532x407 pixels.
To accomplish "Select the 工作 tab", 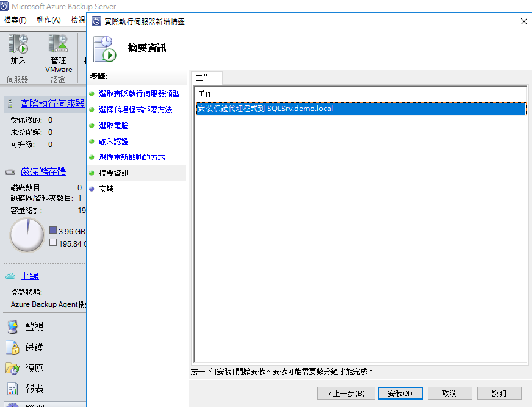I will coord(207,78).
